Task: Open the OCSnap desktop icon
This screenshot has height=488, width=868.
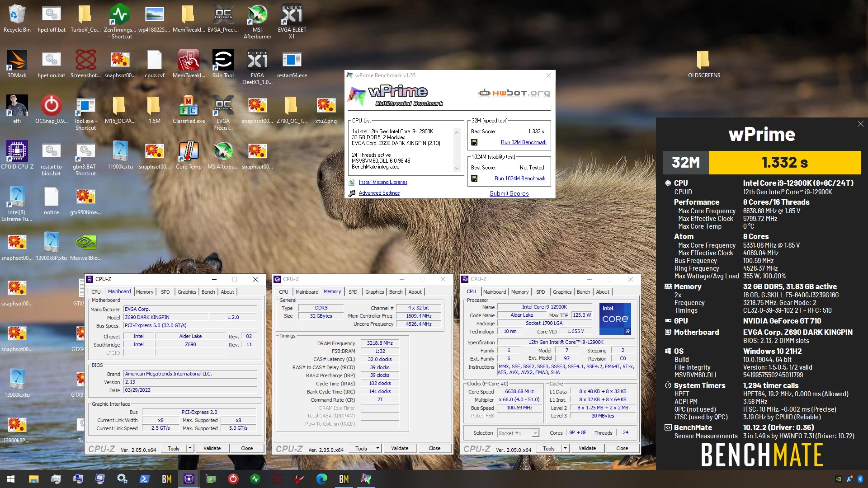Action: 51,110
